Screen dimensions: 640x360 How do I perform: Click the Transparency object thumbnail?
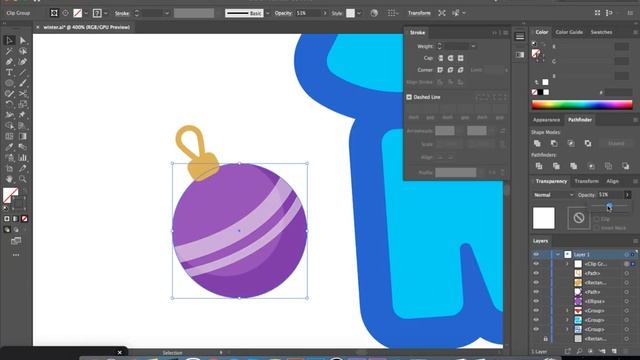(544, 218)
